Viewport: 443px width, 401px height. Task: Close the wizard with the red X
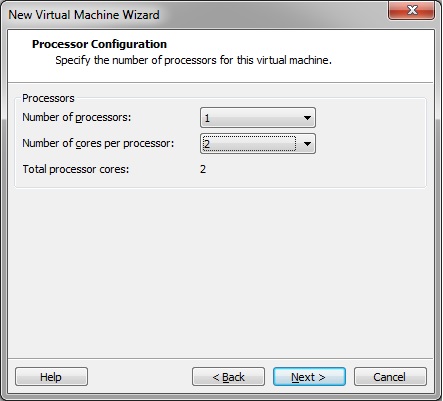[411, 10]
